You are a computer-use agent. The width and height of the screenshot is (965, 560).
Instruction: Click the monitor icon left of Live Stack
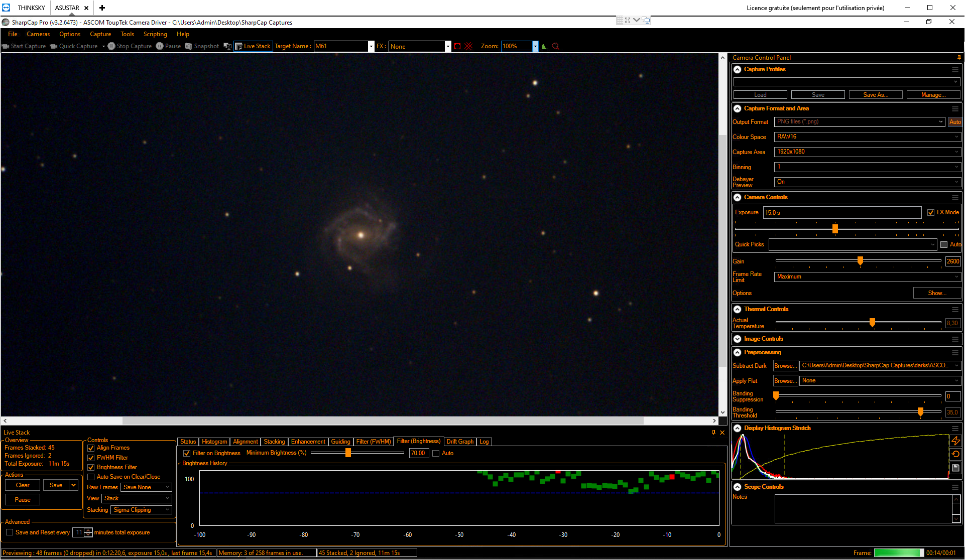(227, 46)
